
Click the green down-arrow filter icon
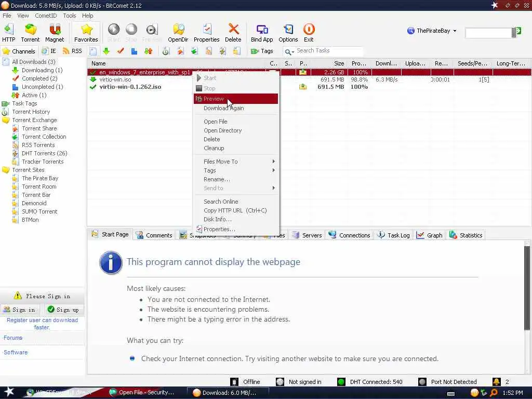point(106,51)
